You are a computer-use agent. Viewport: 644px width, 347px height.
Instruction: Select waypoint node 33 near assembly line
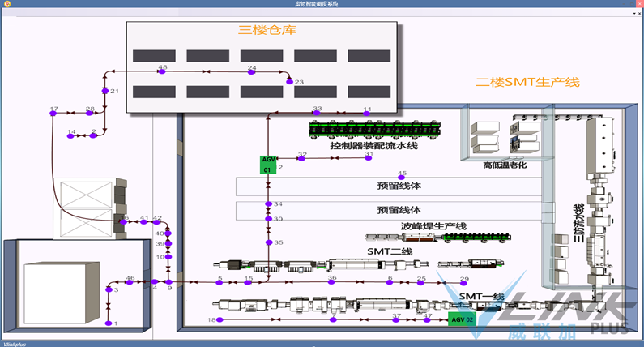pyautogui.click(x=317, y=114)
